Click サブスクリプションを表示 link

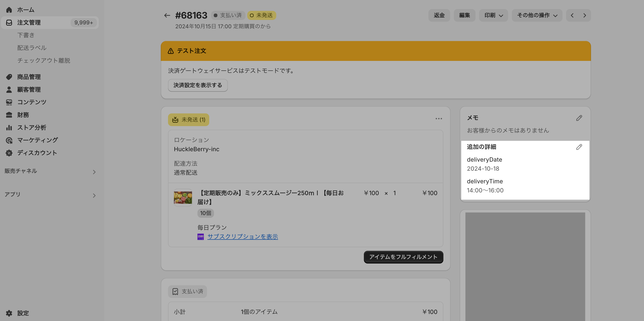click(x=243, y=237)
